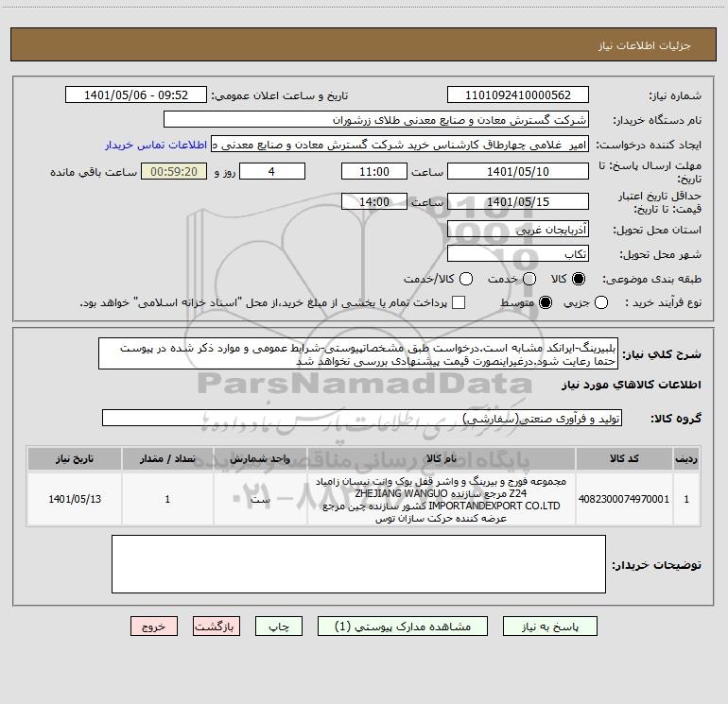The height and width of the screenshot is (704, 728).
Task: Click the unit cell ست
Action: click(260, 499)
